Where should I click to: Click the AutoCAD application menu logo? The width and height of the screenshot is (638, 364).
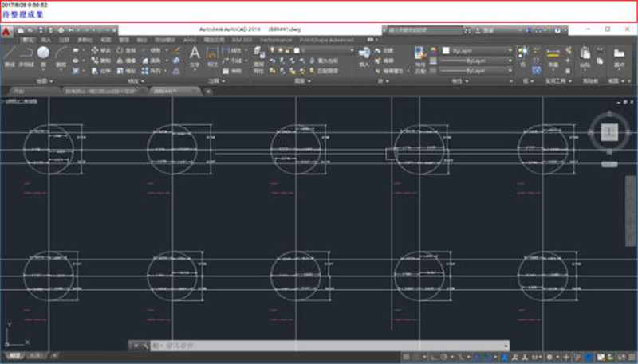(7, 32)
